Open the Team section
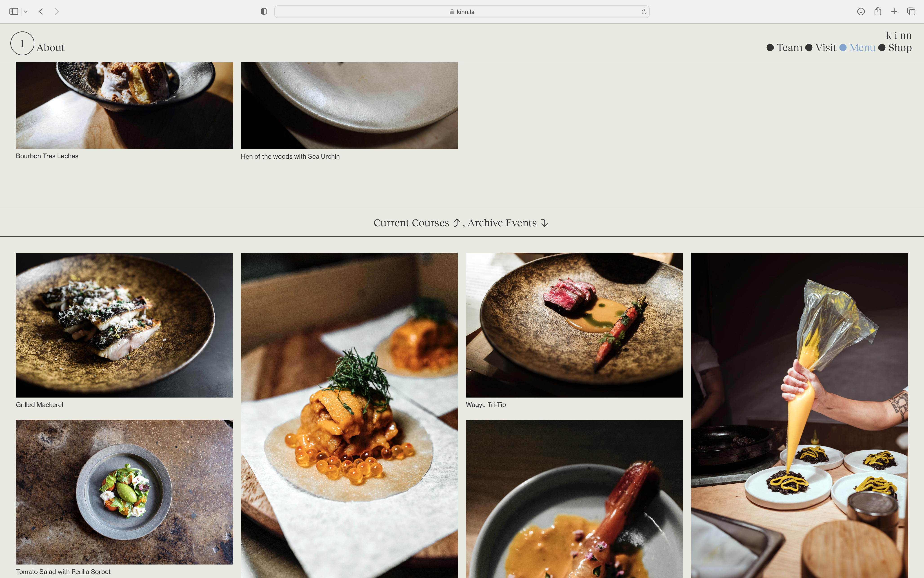This screenshot has width=924, height=578. [x=789, y=47]
